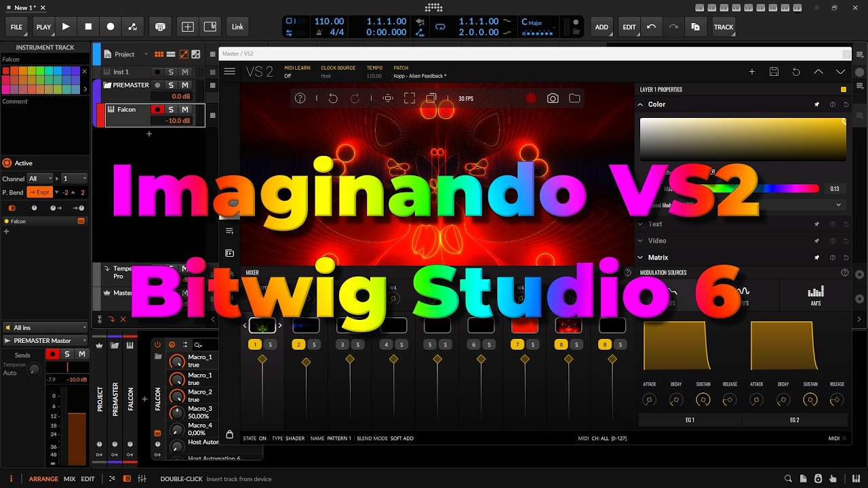
Task: Solo VS2 mixer layer 2
Action: tap(314, 345)
